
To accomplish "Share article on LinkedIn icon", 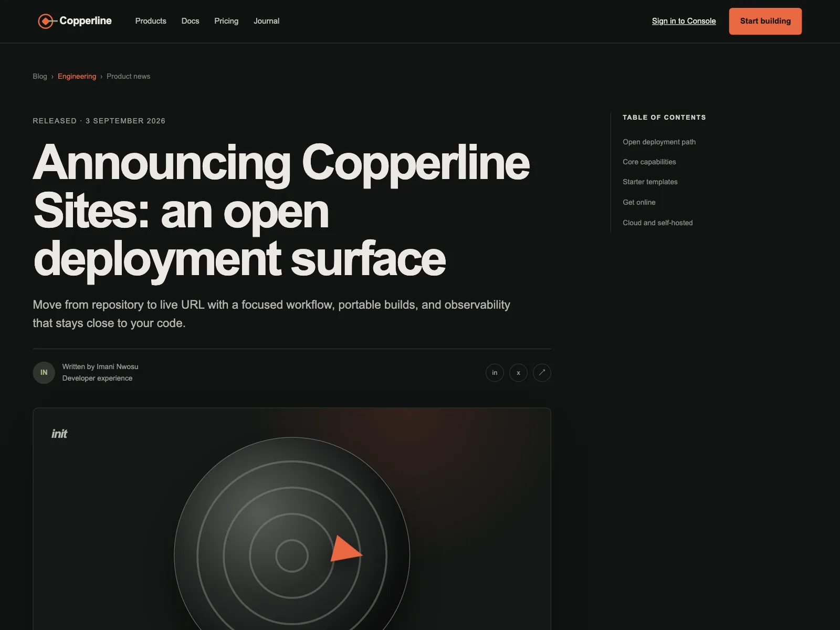I will [495, 373].
